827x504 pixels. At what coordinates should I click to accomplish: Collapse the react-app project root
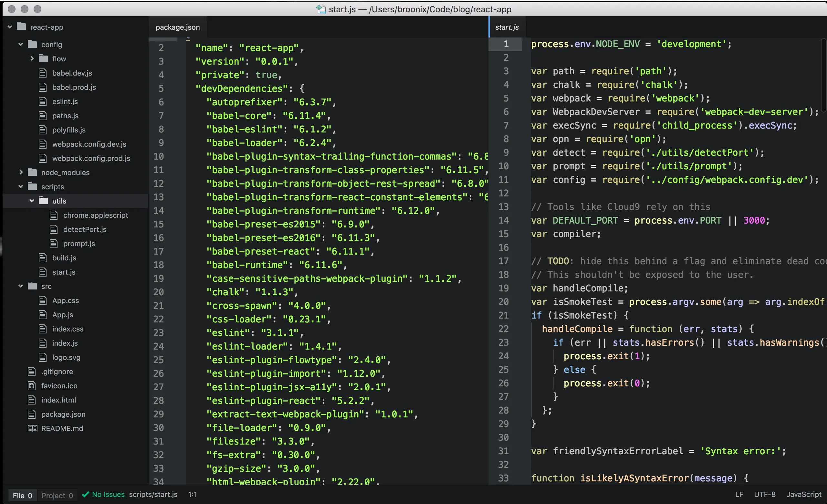click(x=10, y=27)
